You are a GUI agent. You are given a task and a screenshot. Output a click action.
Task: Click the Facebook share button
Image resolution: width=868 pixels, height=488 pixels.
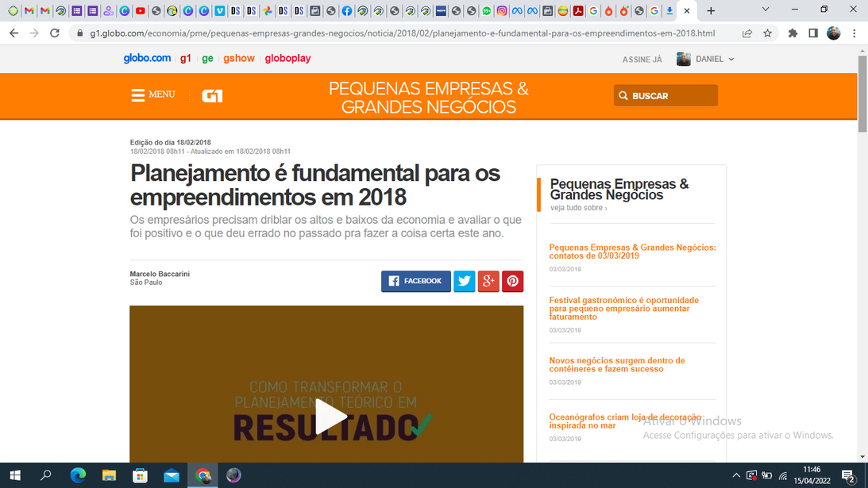tap(415, 281)
